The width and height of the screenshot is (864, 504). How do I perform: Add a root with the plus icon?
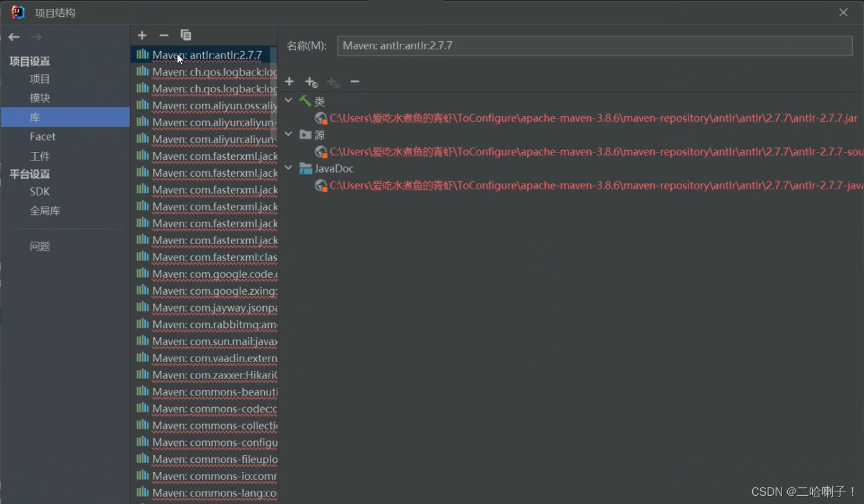[x=289, y=82]
